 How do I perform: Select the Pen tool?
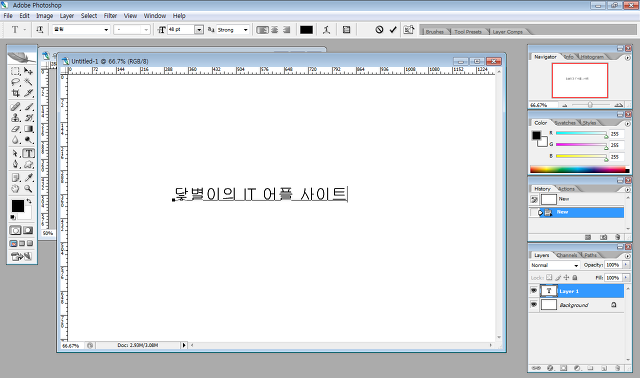(x=16, y=165)
